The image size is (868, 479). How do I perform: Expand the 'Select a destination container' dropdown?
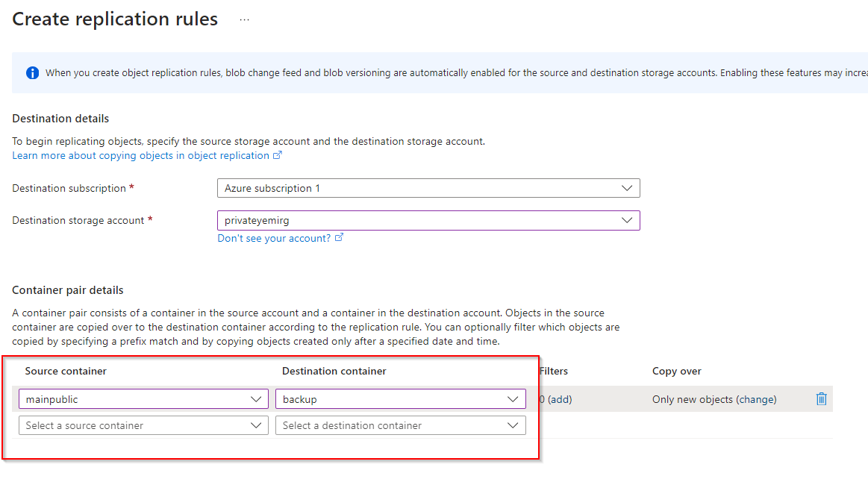point(400,425)
